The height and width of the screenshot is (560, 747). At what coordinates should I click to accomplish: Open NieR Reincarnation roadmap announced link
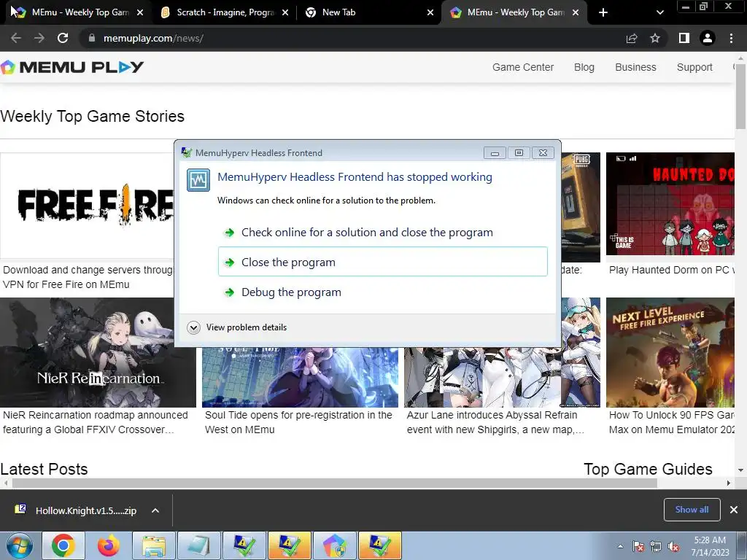click(96, 422)
